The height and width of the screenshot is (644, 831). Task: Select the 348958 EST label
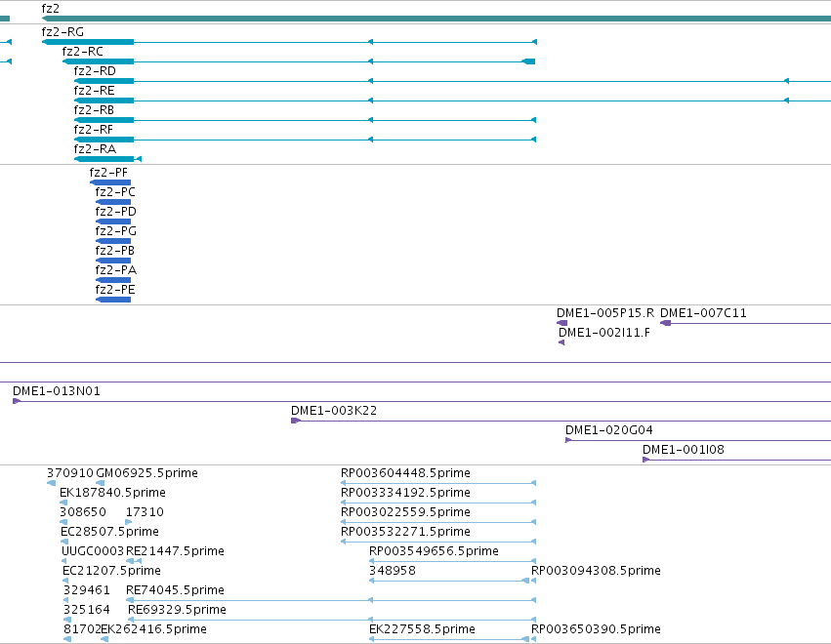(x=393, y=571)
